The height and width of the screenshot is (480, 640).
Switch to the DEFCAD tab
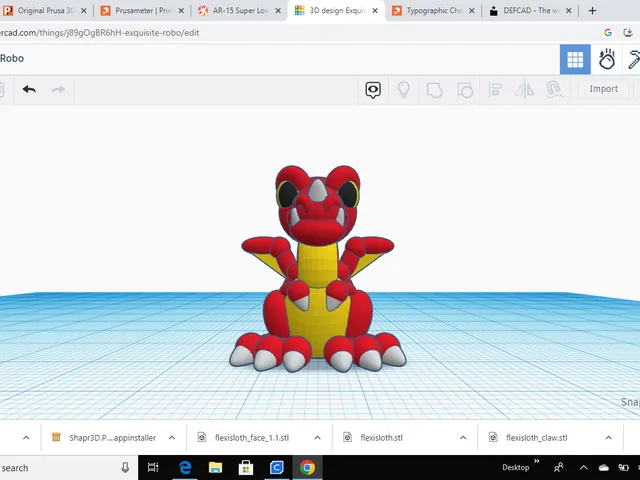531,11
